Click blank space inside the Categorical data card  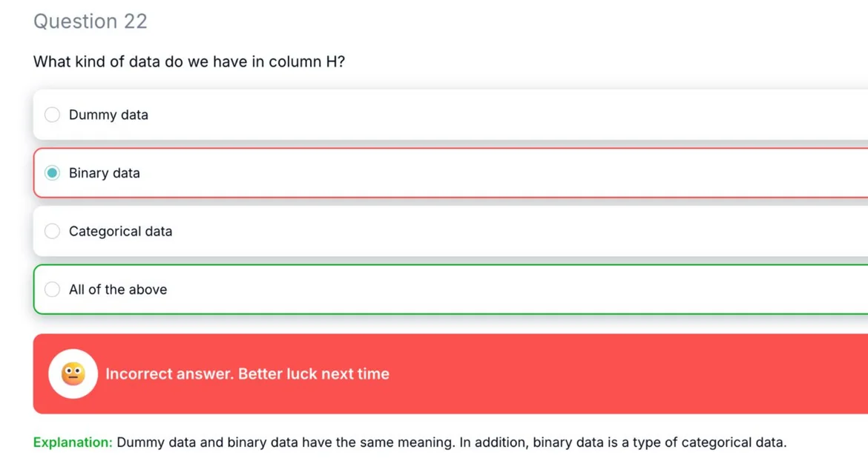tap(499, 231)
